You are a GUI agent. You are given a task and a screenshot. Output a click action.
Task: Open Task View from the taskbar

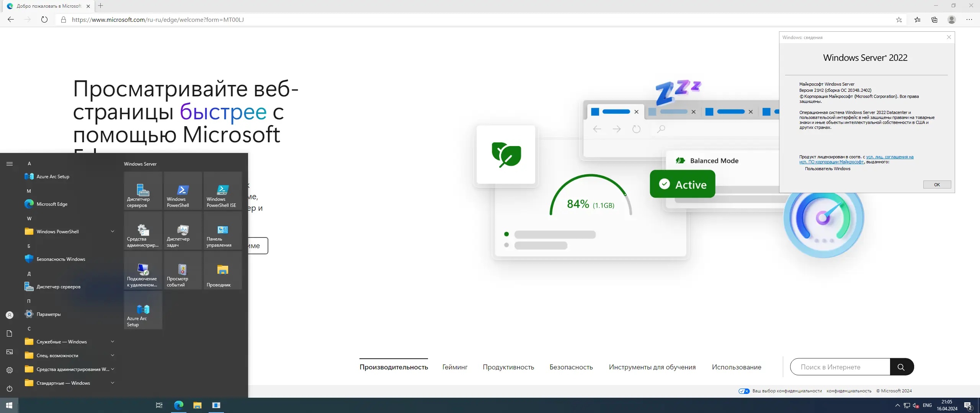[159, 405]
